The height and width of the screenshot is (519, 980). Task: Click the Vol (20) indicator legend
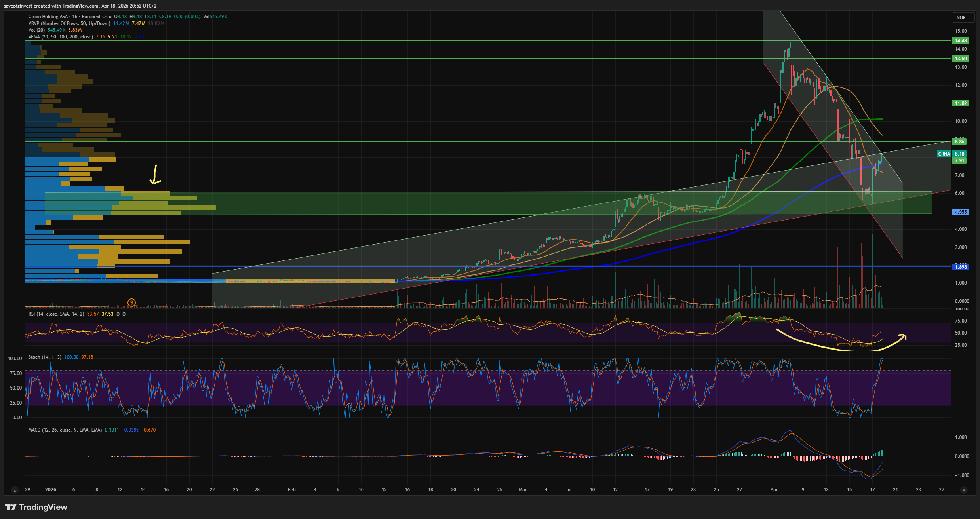(x=36, y=30)
